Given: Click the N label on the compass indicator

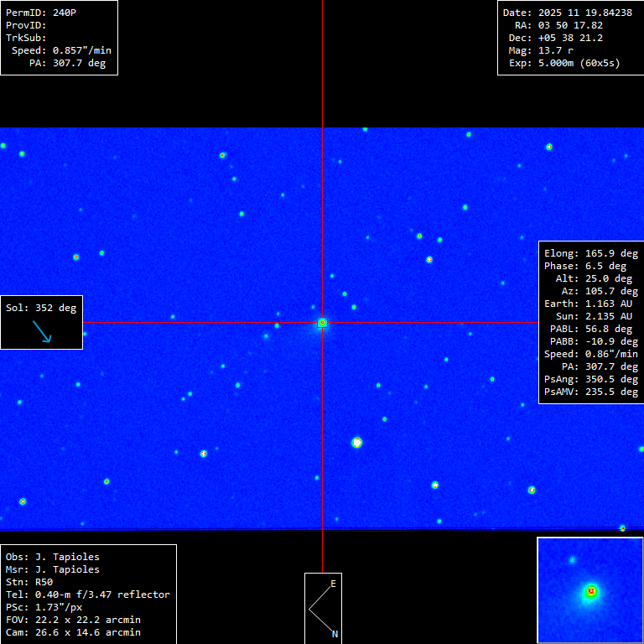Looking at the screenshot, I should 335,634.
